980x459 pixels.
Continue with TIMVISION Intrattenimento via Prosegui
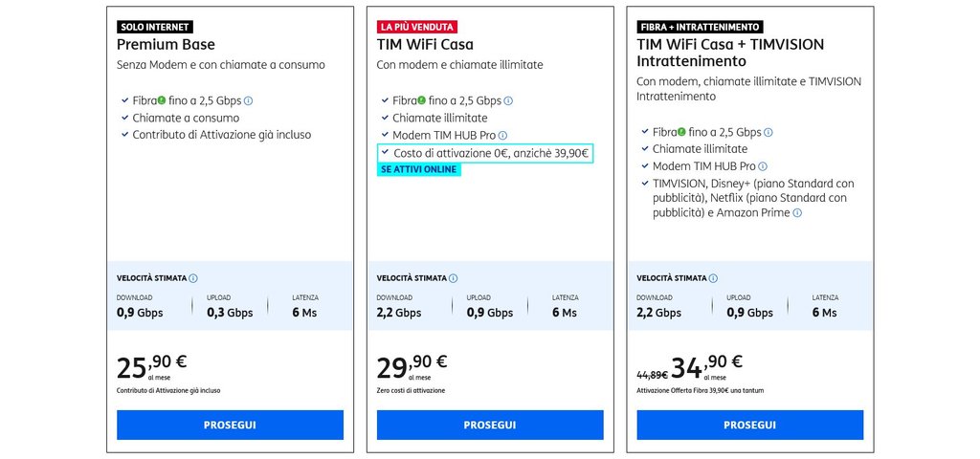[750, 425]
